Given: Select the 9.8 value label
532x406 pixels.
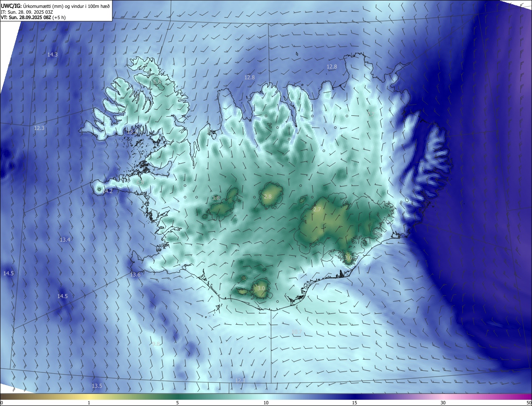Looking at the screenshot, I should click(156, 344).
